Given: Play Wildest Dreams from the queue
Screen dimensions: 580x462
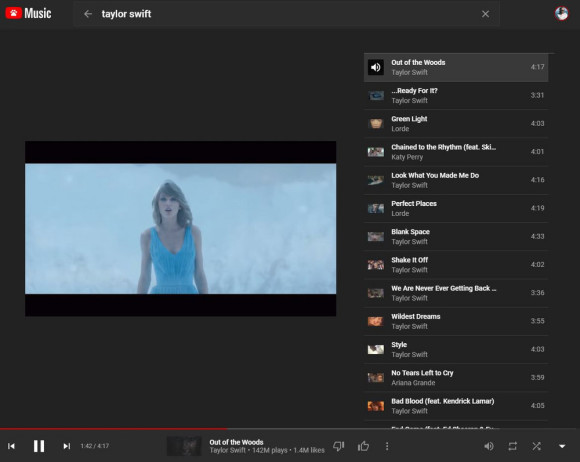Looking at the screenshot, I should pyautogui.click(x=456, y=321).
